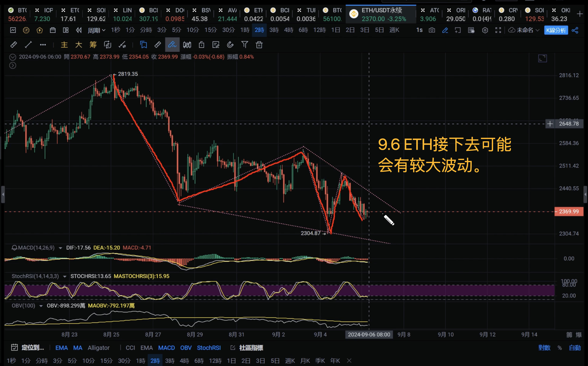Click the gold hexagon gauge indicator icon

pos(26,30)
